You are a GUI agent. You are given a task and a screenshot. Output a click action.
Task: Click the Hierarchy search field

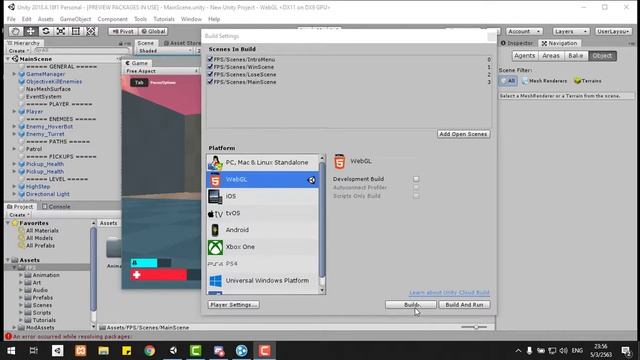pyautogui.click(x=82, y=51)
